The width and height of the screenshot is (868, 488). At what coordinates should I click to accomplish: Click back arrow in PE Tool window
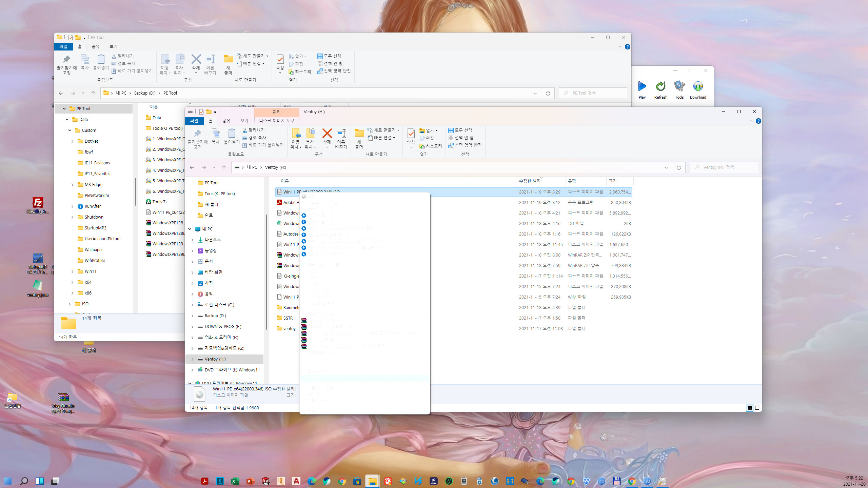coord(61,93)
